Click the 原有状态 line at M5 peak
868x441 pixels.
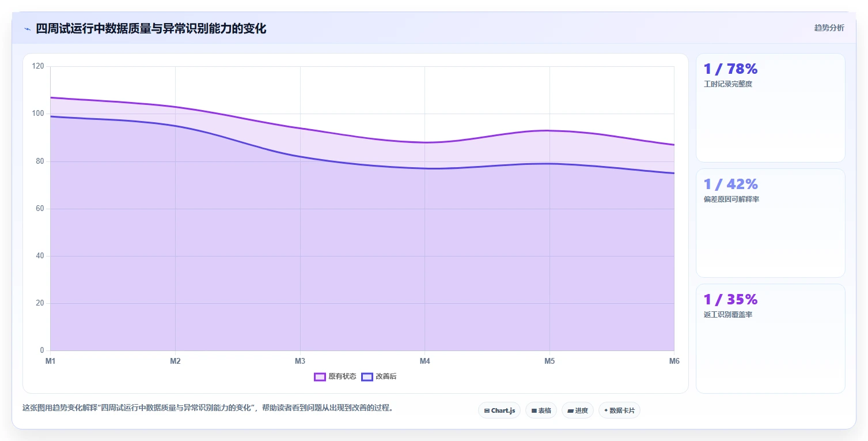[549, 130]
